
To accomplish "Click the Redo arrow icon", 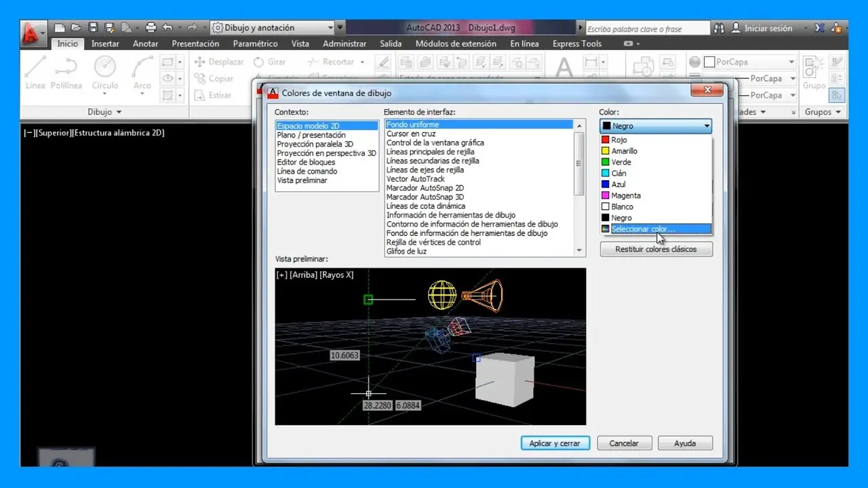I will coord(192,28).
